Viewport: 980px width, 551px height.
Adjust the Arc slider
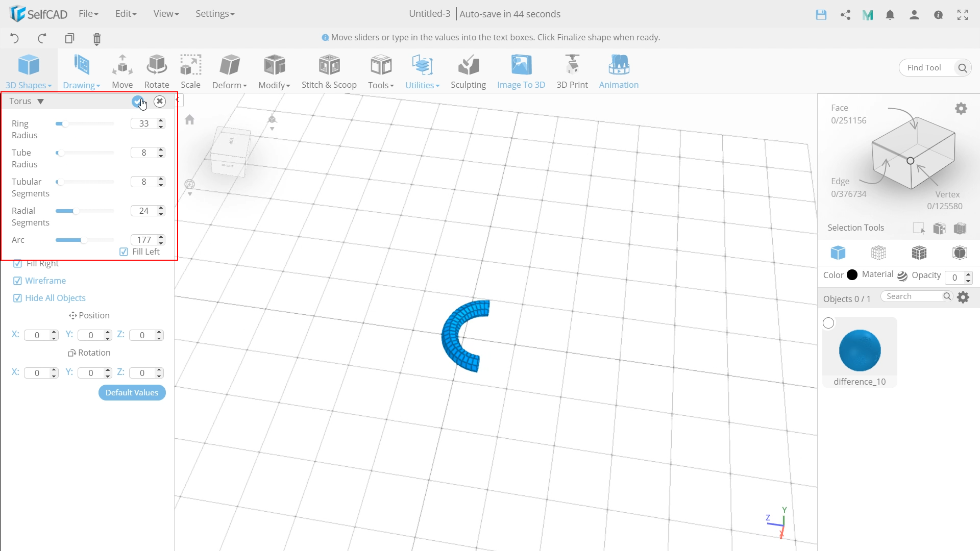pyautogui.click(x=85, y=240)
